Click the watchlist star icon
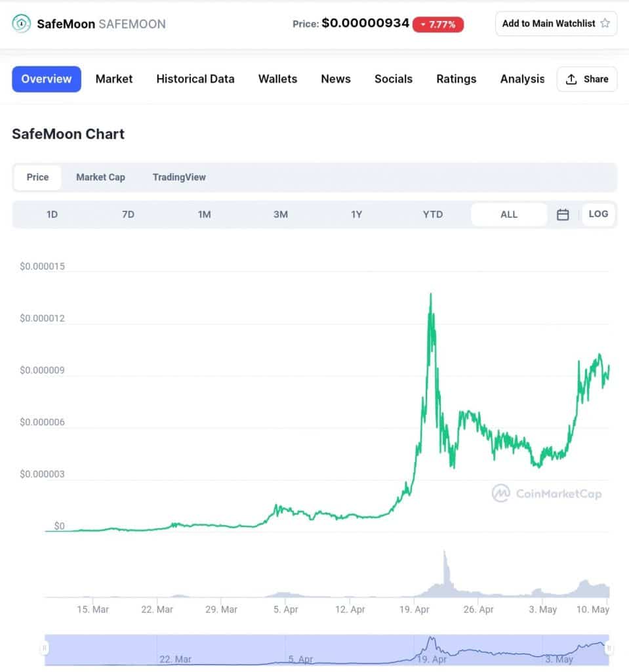This screenshot has width=629, height=672. 605,23
